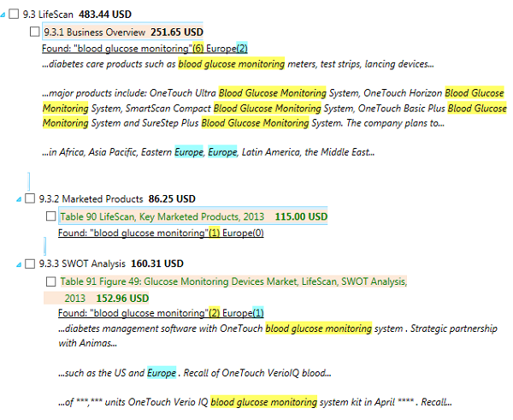This screenshot has height=420, width=513.
Task: Click highlighted Europe in 'US and Europe' excerpt
Action: click(x=161, y=373)
